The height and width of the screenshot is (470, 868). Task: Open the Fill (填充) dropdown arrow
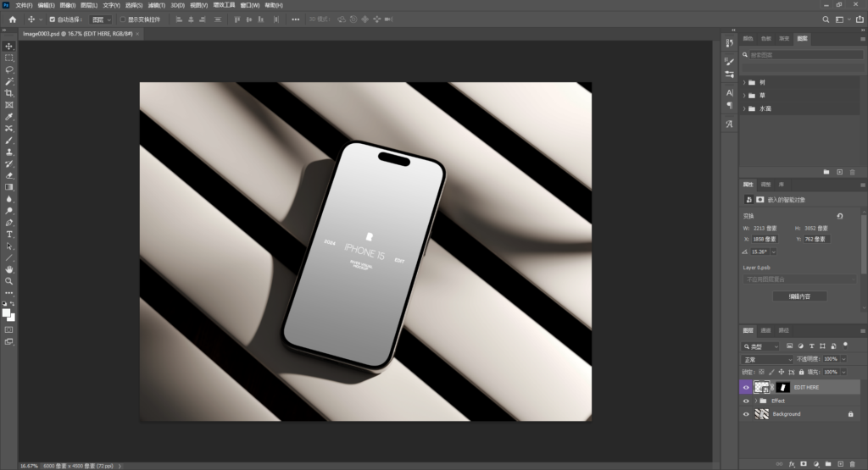(x=843, y=372)
